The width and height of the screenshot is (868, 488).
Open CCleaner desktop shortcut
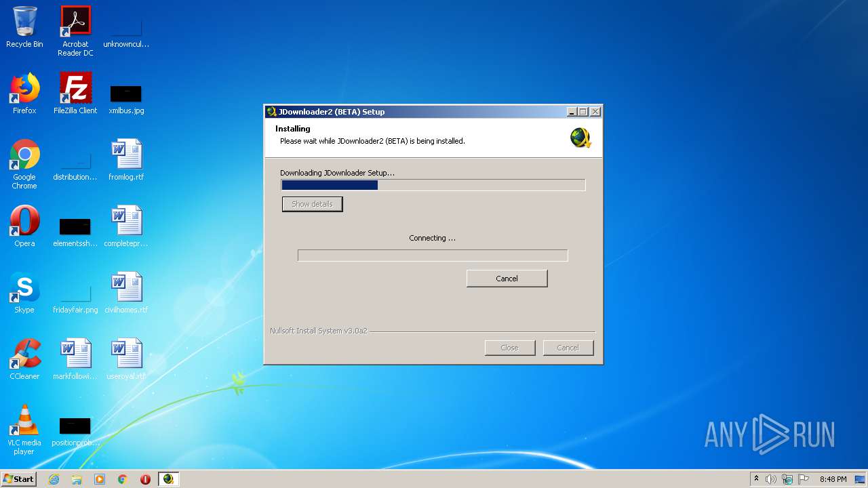pyautogui.click(x=24, y=359)
